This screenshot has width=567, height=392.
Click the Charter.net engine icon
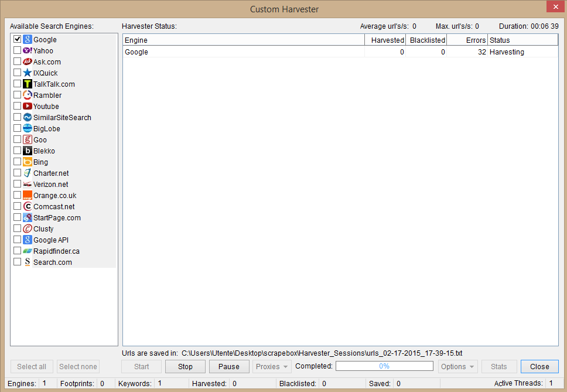coord(28,173)
